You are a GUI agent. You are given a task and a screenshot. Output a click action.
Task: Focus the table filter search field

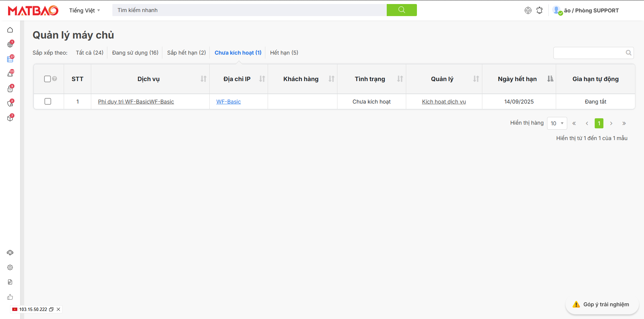[x=589, y=53]
